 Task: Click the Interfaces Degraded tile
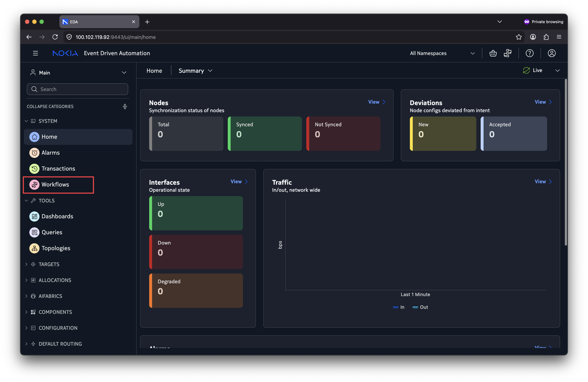tap(196, 291)
